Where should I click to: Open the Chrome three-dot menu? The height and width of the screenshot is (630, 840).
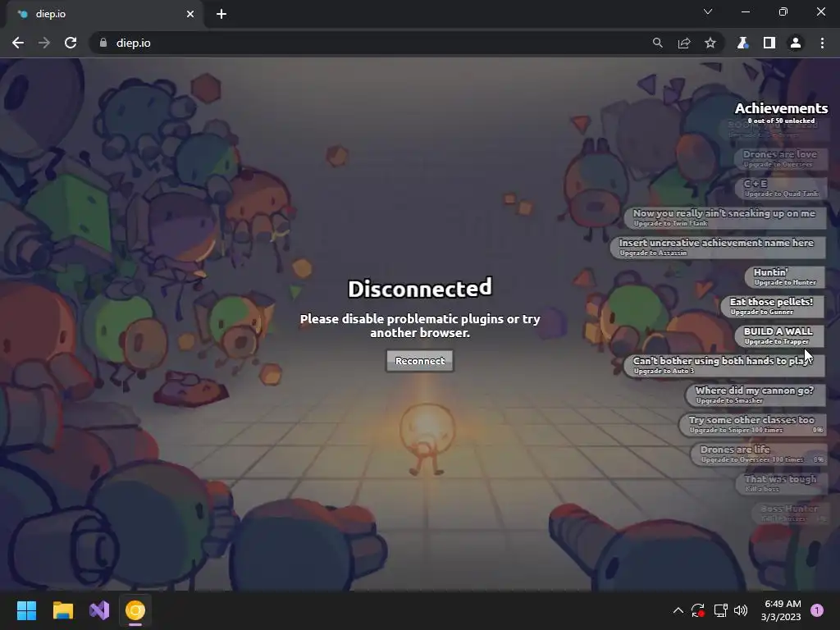822,43
